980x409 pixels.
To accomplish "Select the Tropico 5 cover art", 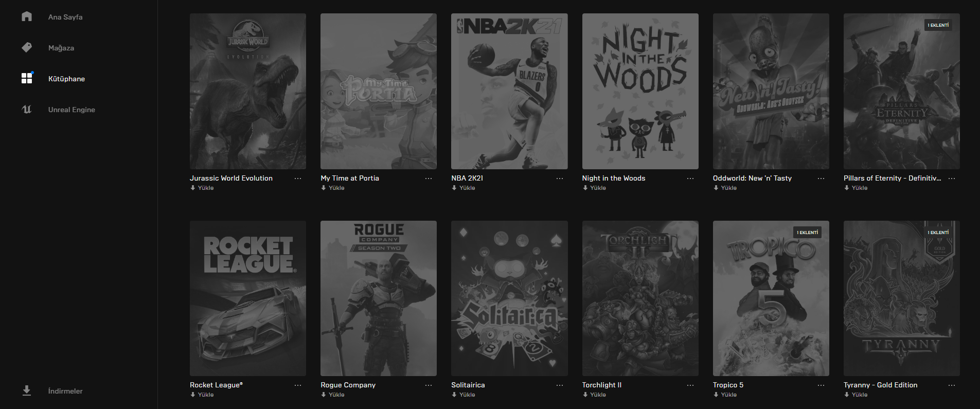I will coord(771,298).
